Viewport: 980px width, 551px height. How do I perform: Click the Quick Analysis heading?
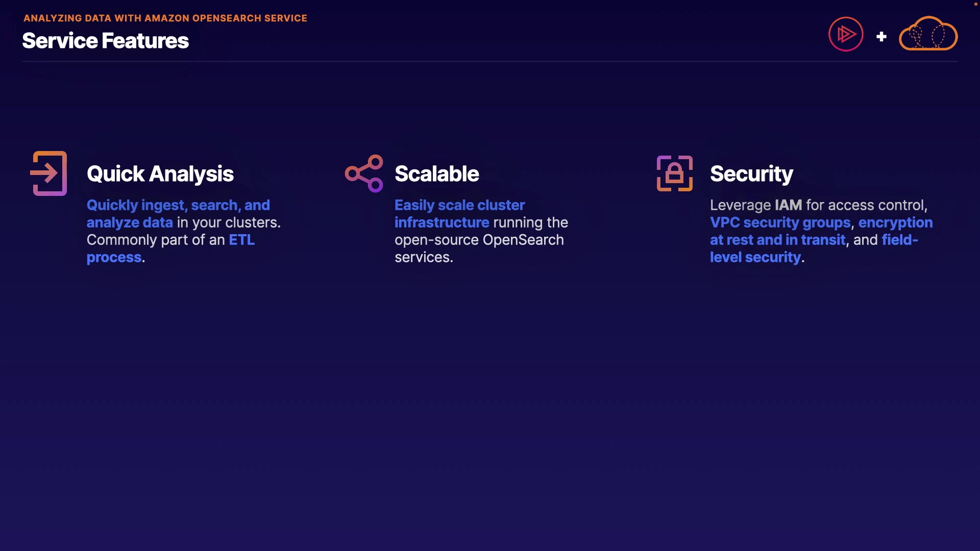click(x=160, y=174)
